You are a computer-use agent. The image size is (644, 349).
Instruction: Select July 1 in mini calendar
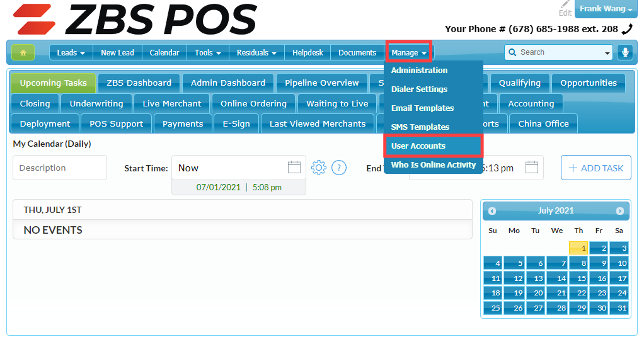point(578,248)
